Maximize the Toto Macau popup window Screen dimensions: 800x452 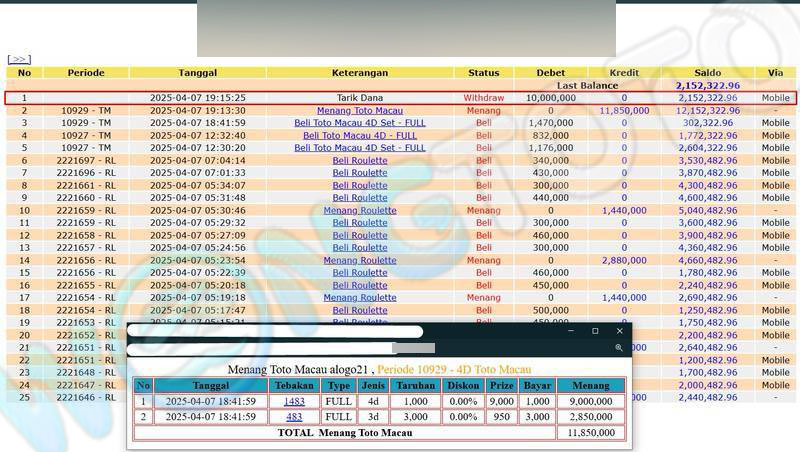[595, 331]
